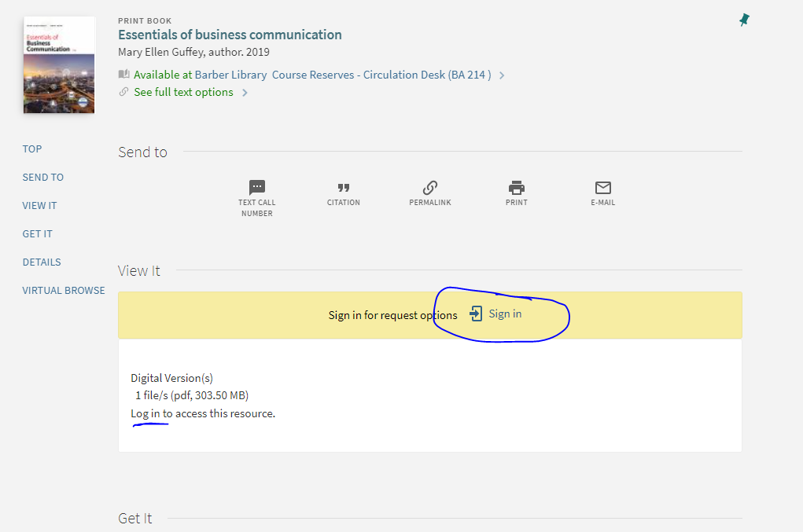Open the GET IT section
Image resolution: width=803 pixels, height=532 pixels.
[x=37, y=233]
